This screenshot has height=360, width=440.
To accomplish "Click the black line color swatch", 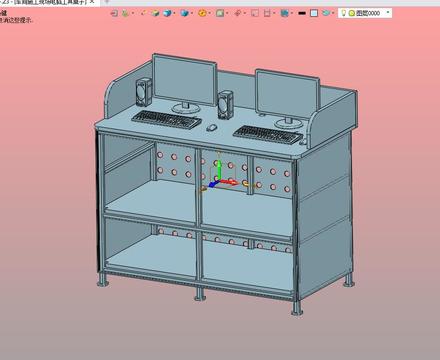I will coord(302,13).
